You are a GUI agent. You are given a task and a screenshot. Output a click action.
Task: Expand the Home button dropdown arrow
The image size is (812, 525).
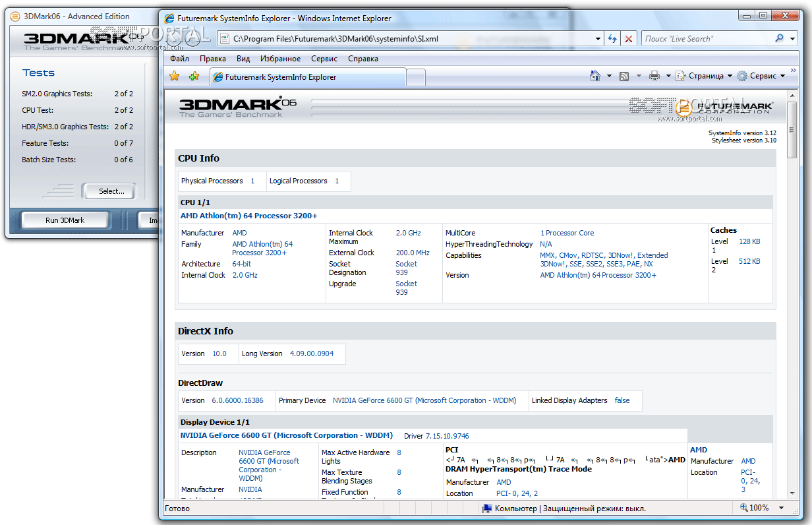point(609,76)
